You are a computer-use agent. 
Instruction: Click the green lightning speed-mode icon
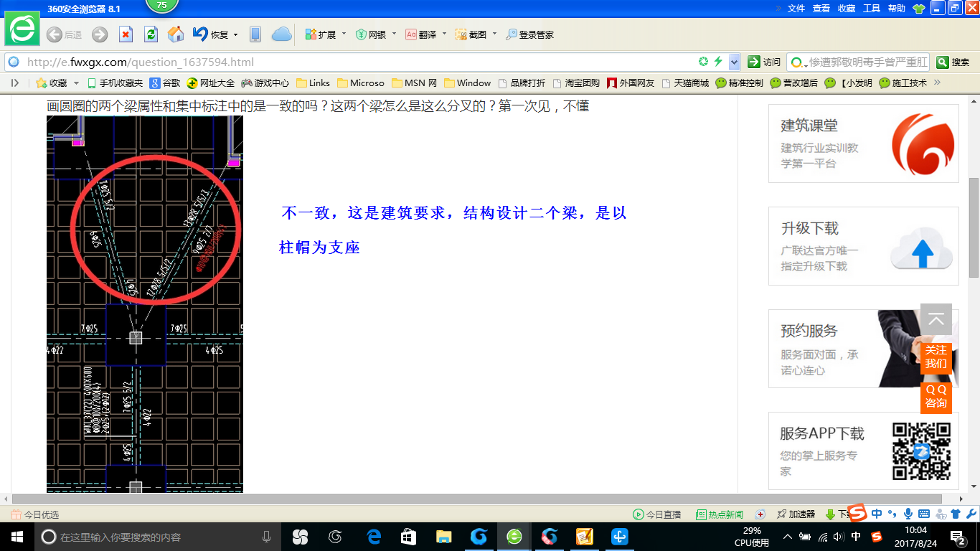[718, 62]
